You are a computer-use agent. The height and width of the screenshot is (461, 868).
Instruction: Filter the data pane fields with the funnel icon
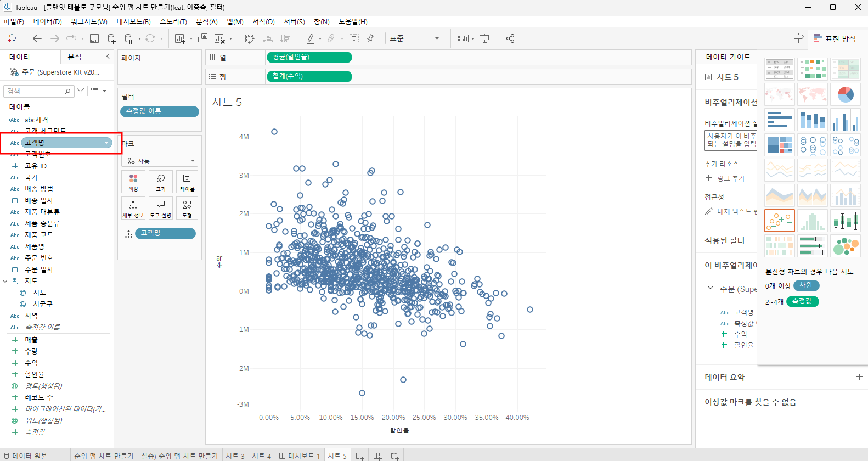tap(81, 91)
